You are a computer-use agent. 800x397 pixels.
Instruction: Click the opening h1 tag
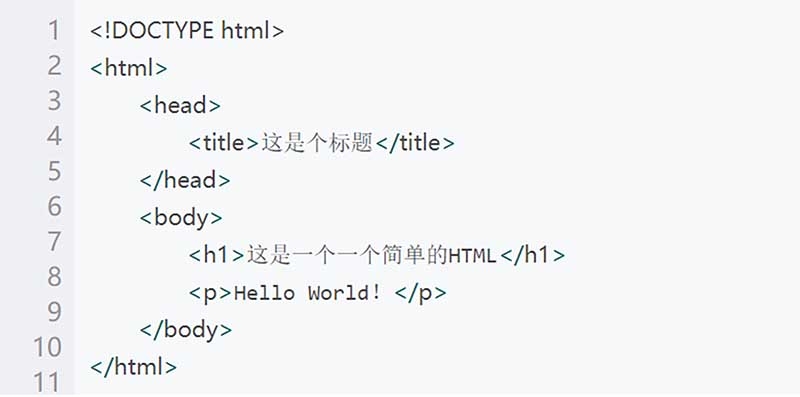[x=217, y=255]
